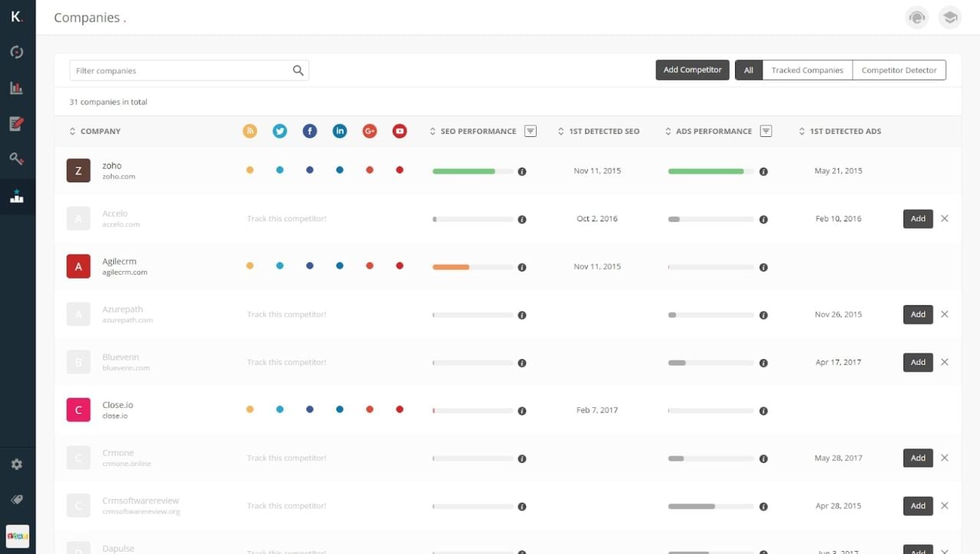Viewport: 980px width, 554px height.
Task: Open settings gear in sidebar
Action: click(17, 464)
